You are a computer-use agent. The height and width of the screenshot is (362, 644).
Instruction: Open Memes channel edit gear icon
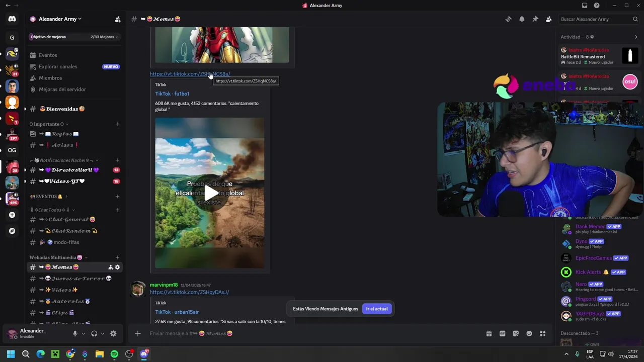tap(118, 267)
